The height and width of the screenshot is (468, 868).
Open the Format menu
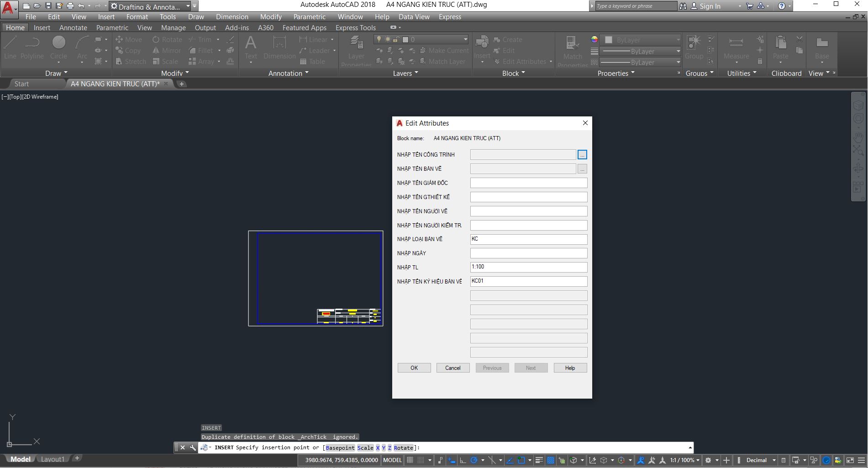(137, 17)
